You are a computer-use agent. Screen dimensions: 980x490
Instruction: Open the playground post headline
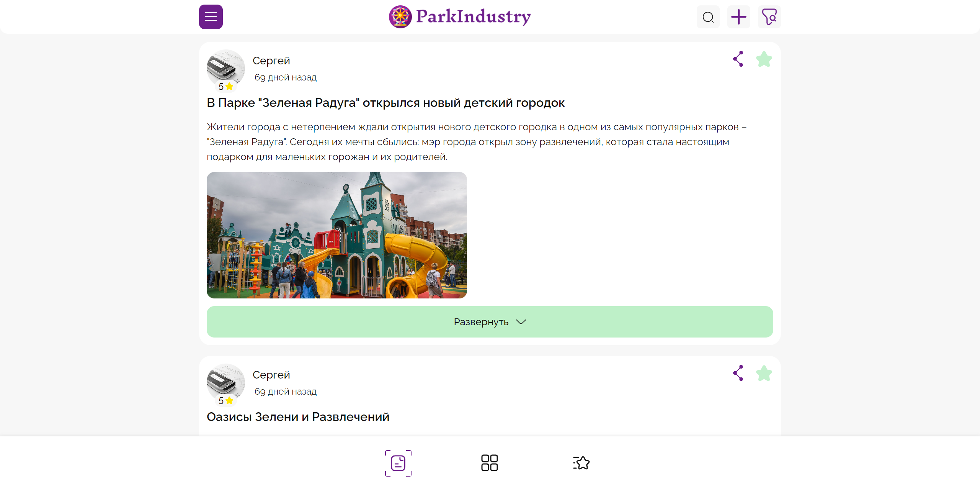click(385, 103)
